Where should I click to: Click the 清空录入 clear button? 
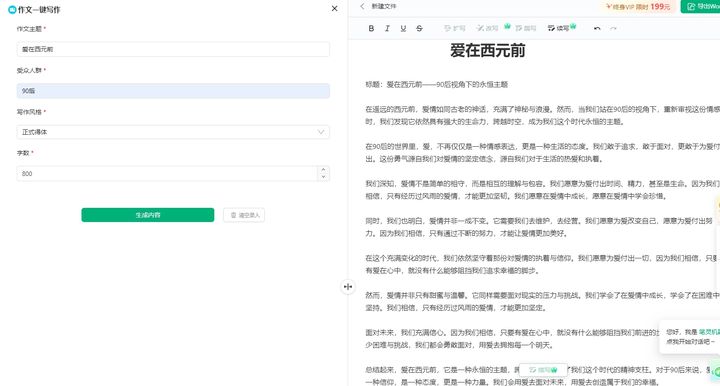tap(244, 215)
